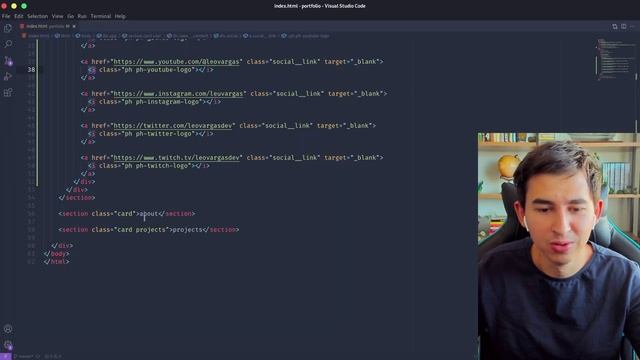This screenshot has height=360, width=640.
Task: Click the closing </body> tag
Action: point(57,254)
